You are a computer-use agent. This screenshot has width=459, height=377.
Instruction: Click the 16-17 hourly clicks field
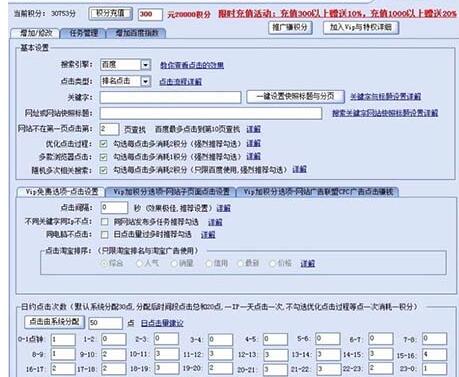point(63,369)
